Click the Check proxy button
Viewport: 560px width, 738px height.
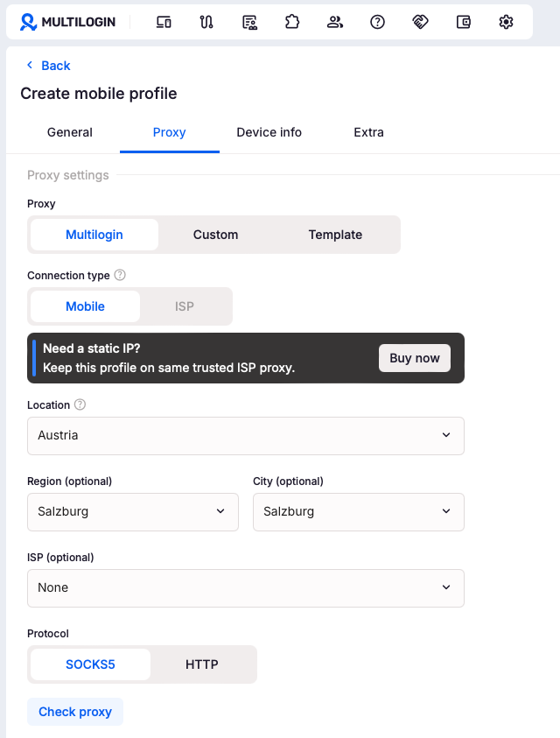coord(75,712)
